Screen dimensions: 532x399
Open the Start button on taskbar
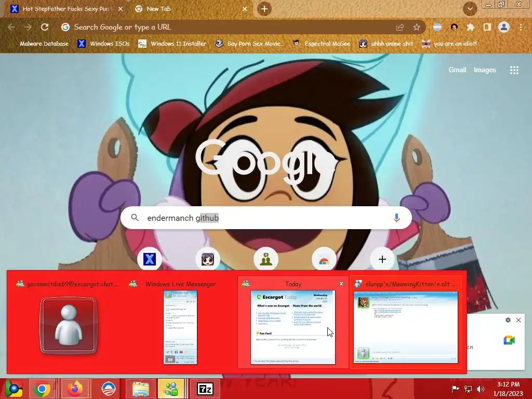(x=13, y=389)
